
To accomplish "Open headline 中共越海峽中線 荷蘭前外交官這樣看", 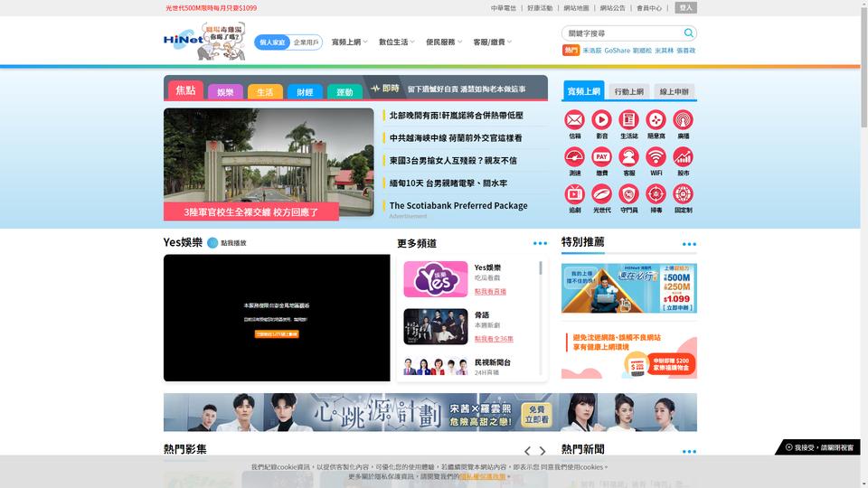I will click(x=456, y=137).
